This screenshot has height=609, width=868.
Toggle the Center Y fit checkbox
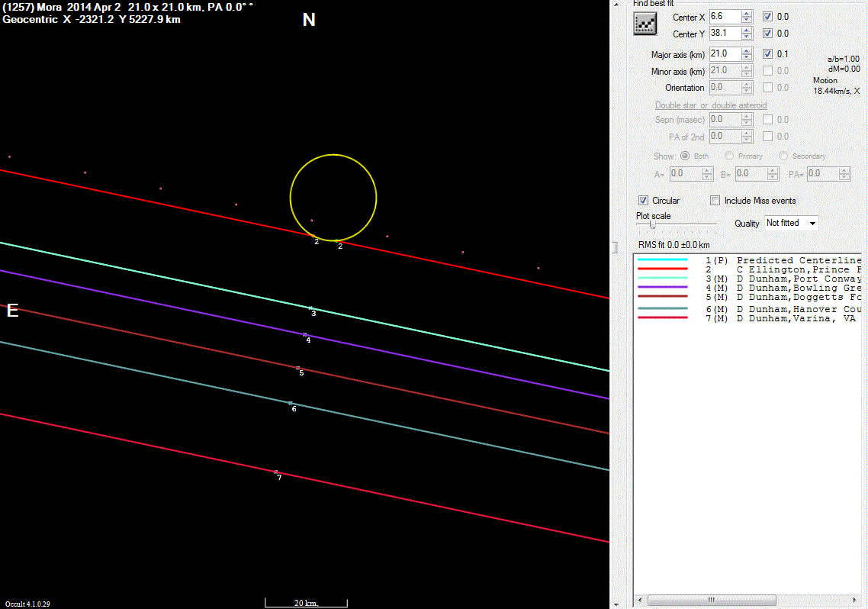[767, 34]
